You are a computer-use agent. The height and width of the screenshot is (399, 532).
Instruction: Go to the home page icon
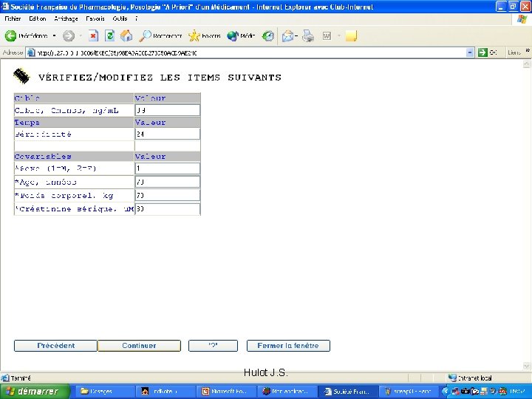126,35
